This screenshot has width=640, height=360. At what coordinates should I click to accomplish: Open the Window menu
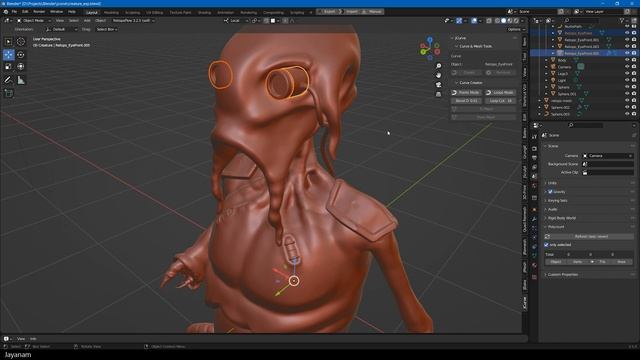56,12
